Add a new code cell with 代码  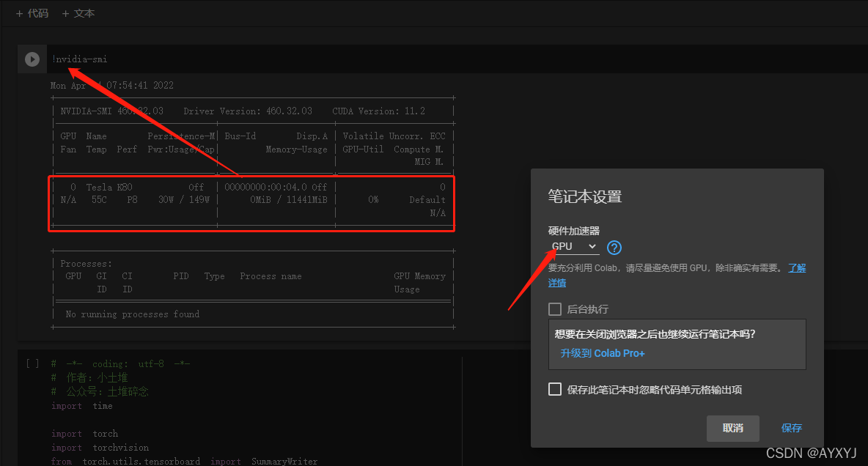32,12
